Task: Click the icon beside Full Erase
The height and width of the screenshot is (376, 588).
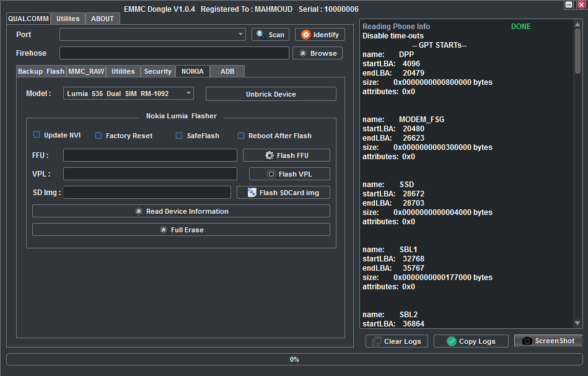Action: (164, 230)
